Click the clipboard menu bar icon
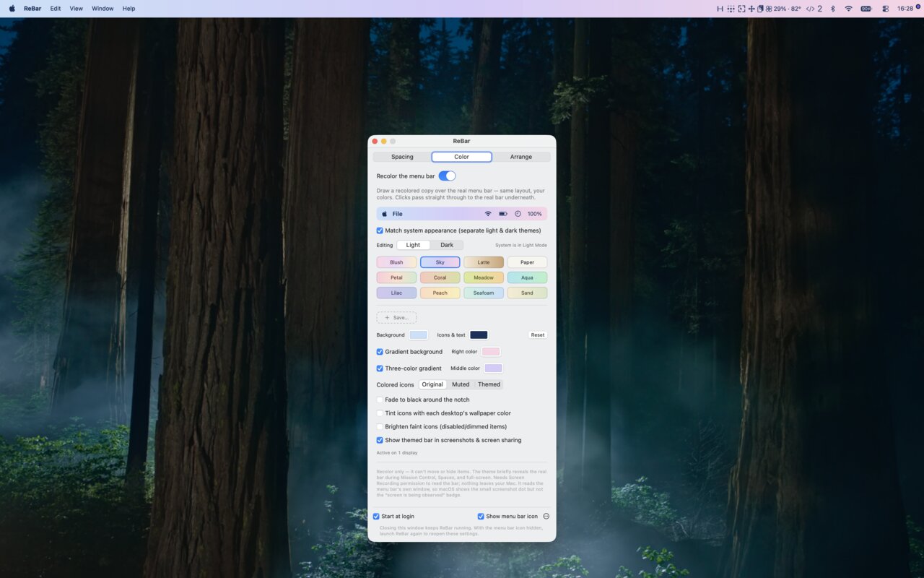This screenshot has width=924, height=578. [760, 9]
